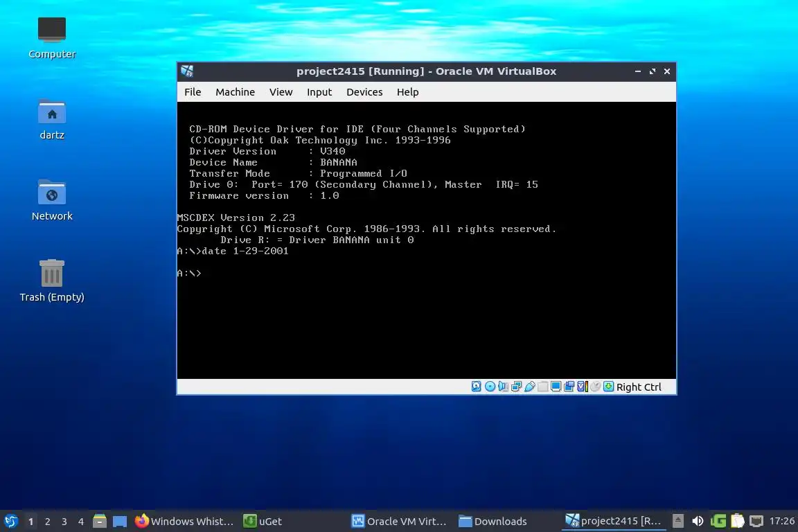Select the Computer desktop icon
This screenshot has width=798, height=532.
point(52,37)
